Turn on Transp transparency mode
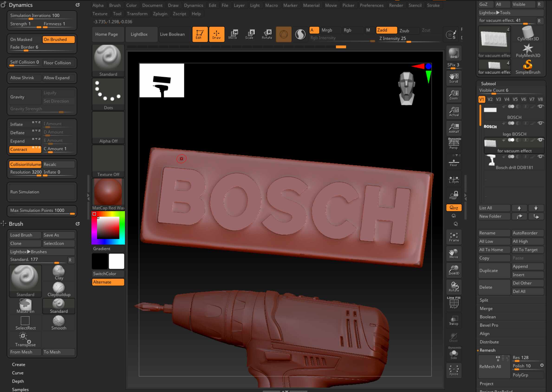Screen dimensions: 552x392 point(453,321)
